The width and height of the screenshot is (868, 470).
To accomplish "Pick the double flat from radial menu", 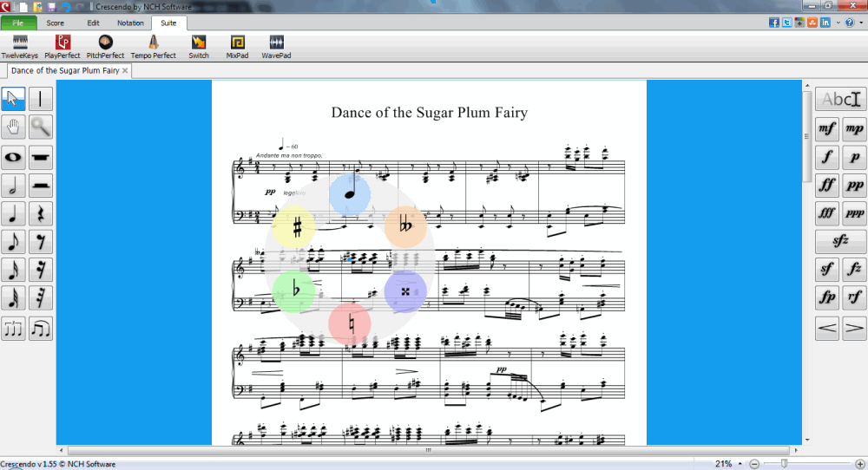I will coord(405,227).
